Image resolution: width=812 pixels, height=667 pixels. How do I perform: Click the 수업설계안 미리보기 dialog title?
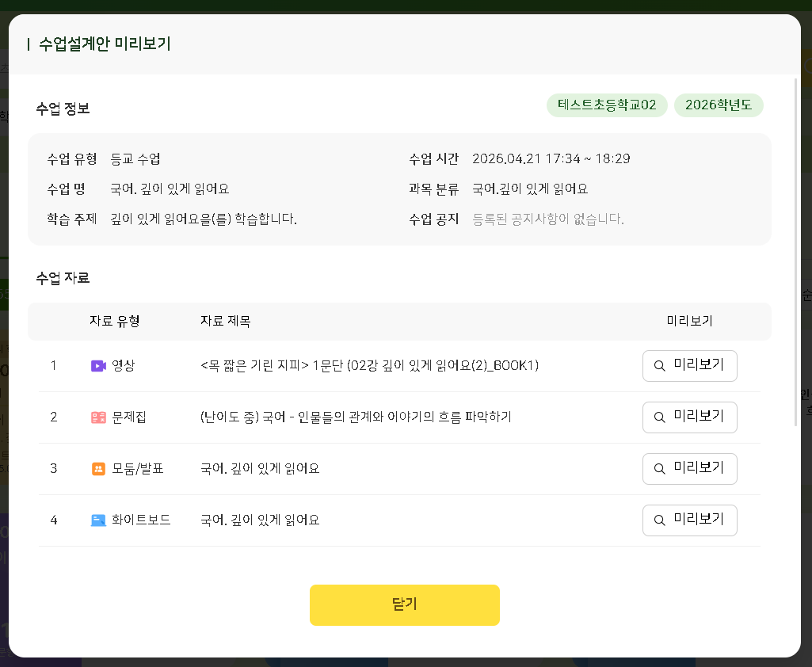coord(105,44)
